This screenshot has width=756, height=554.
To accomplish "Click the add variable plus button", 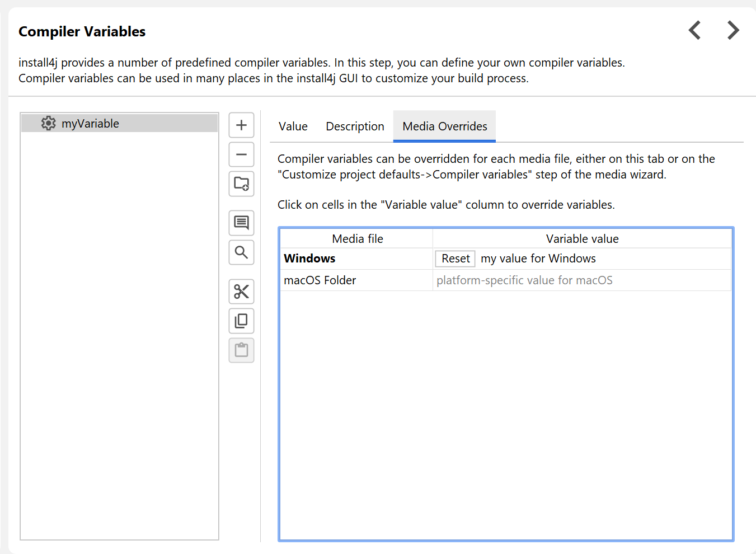I will click(241, 125).
